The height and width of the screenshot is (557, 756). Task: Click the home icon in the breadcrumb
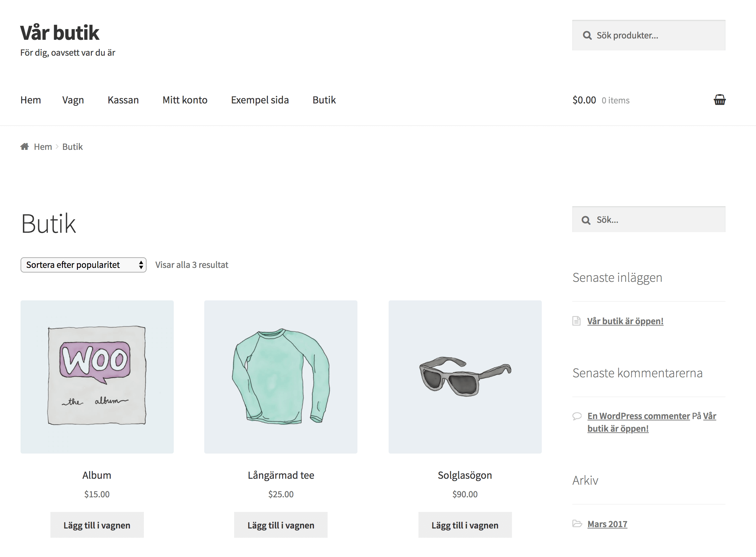(25, 146)
